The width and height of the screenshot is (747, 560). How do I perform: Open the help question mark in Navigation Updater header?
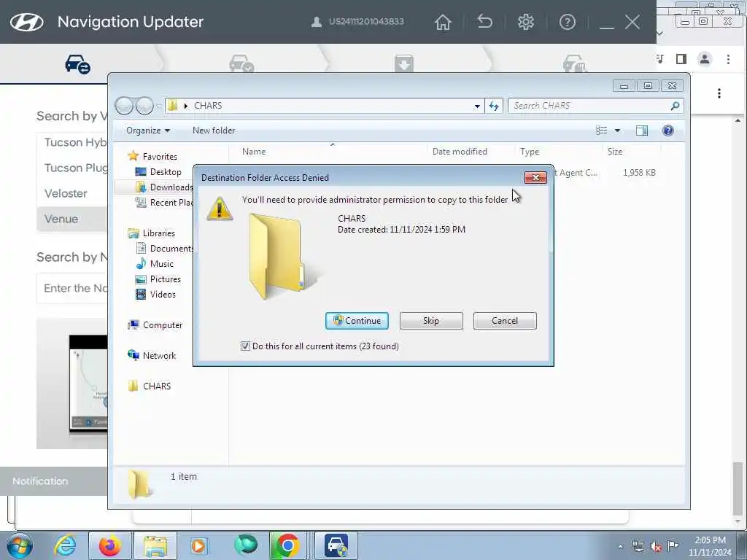tap(567, 22)
